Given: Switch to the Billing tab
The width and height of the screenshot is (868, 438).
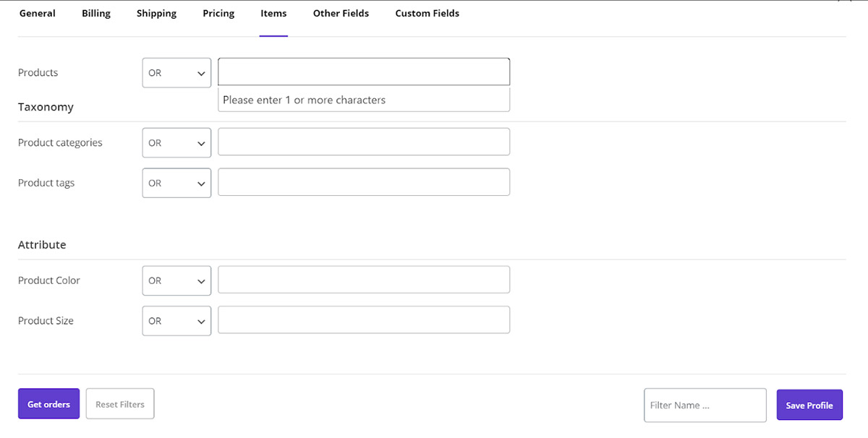Looking at the screenshot, I should (96, 14).
